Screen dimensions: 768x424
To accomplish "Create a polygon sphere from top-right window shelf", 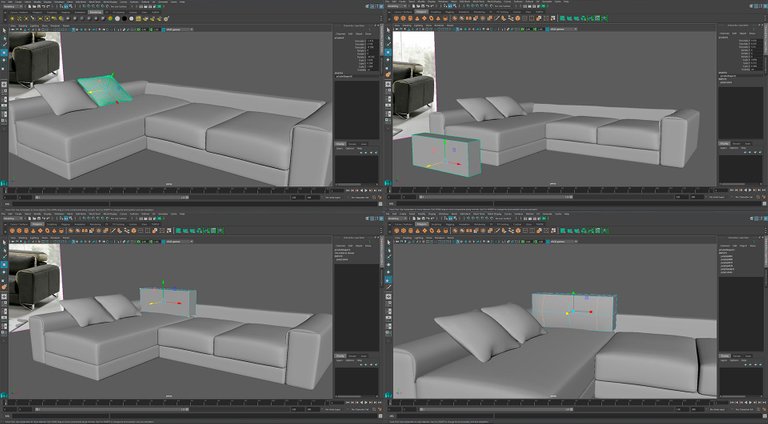I will (x=396, y=19).
